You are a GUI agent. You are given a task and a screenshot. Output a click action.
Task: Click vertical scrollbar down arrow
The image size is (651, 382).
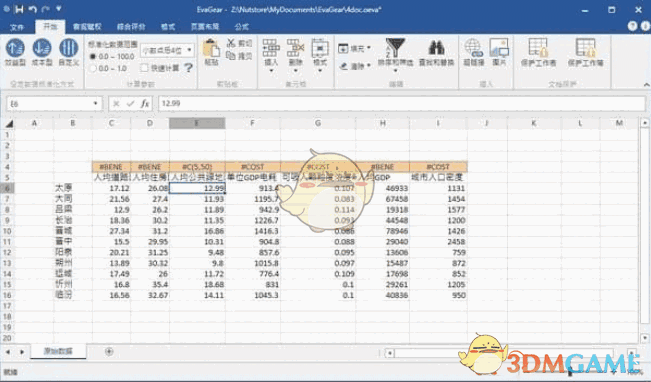[644, 338]
